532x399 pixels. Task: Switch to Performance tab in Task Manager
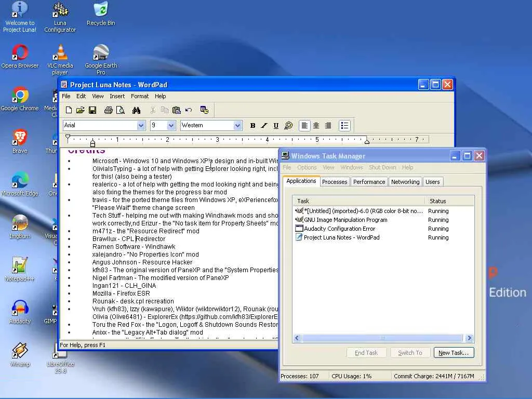[369, 182]
